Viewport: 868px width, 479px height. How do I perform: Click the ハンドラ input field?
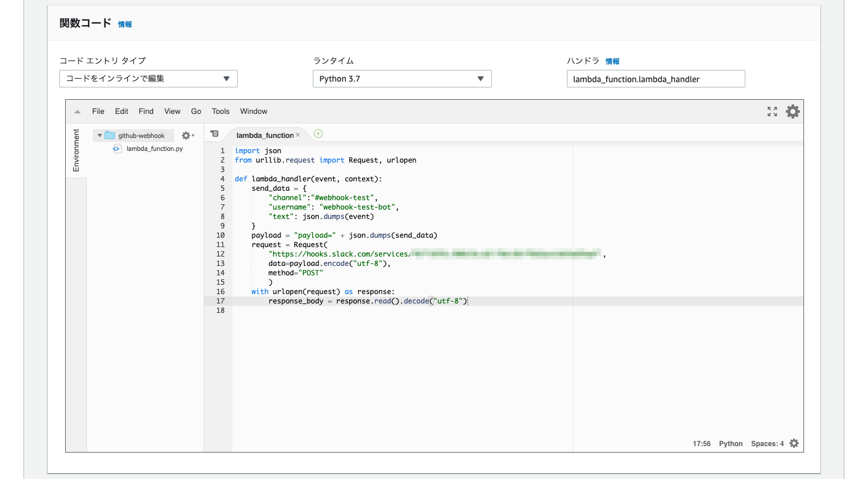click(x=656, y=78)
